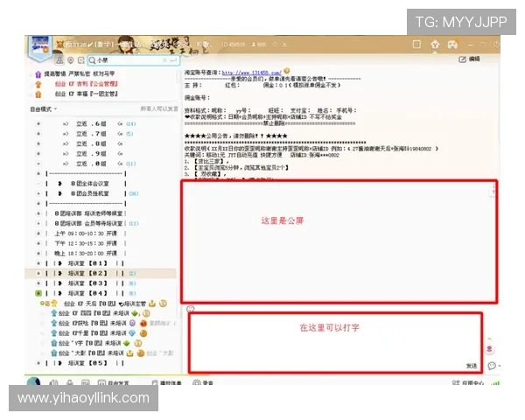Collapse the 培训室【04】 channel

click(x=38, y=293)
